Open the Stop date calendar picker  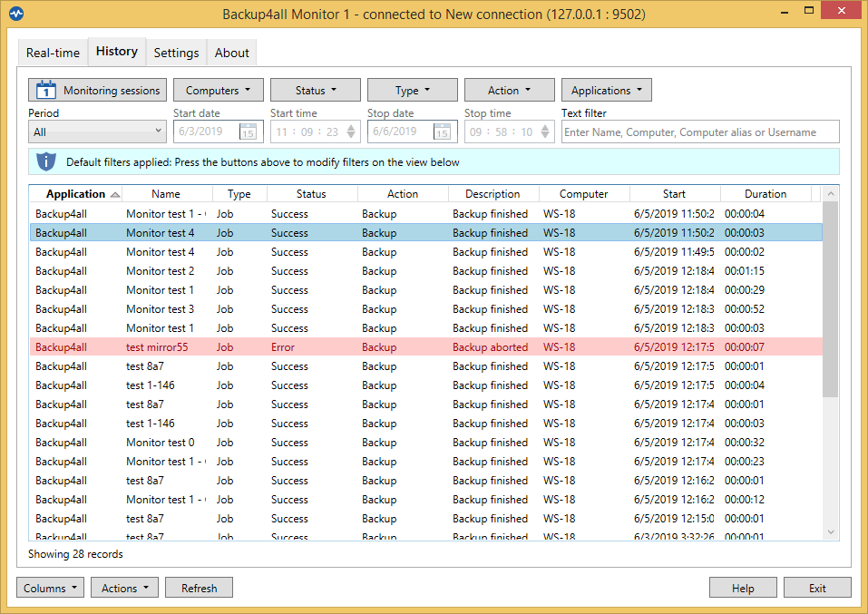[442, 132]
